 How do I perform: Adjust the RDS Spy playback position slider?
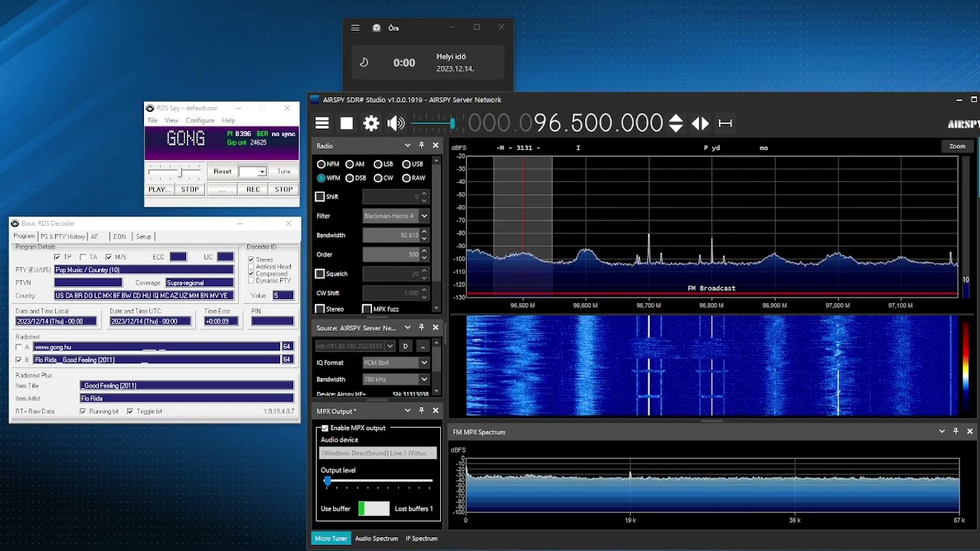[175, 172]
